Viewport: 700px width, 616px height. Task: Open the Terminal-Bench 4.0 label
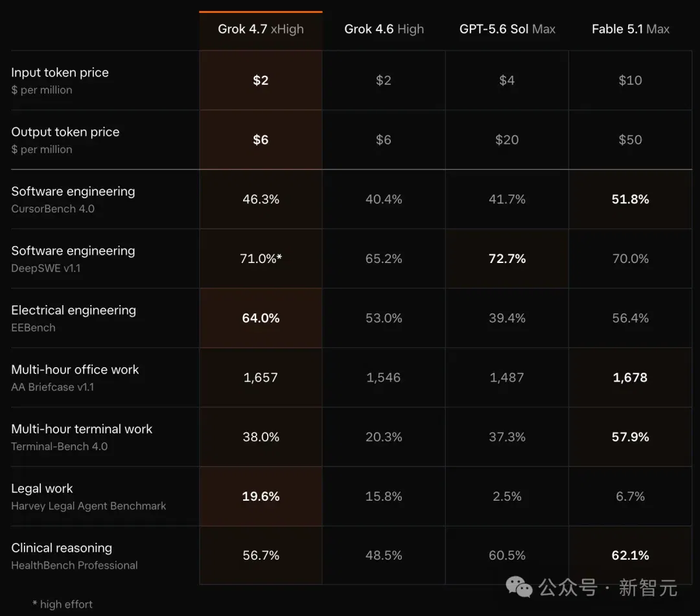pyautogui.click(x=60, y=446)
